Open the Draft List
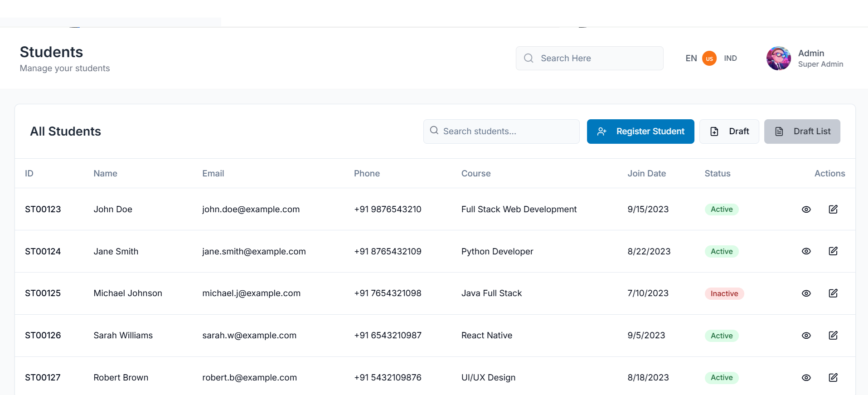This screenshot has height=395, width=868. click(x=802, y=132)
